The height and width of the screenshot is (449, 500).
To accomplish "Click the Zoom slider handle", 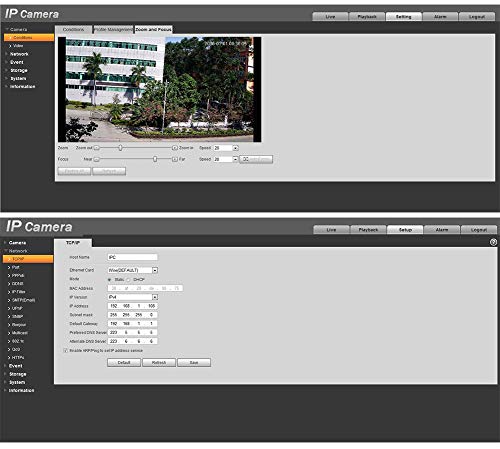I will (x=120, y=148).
